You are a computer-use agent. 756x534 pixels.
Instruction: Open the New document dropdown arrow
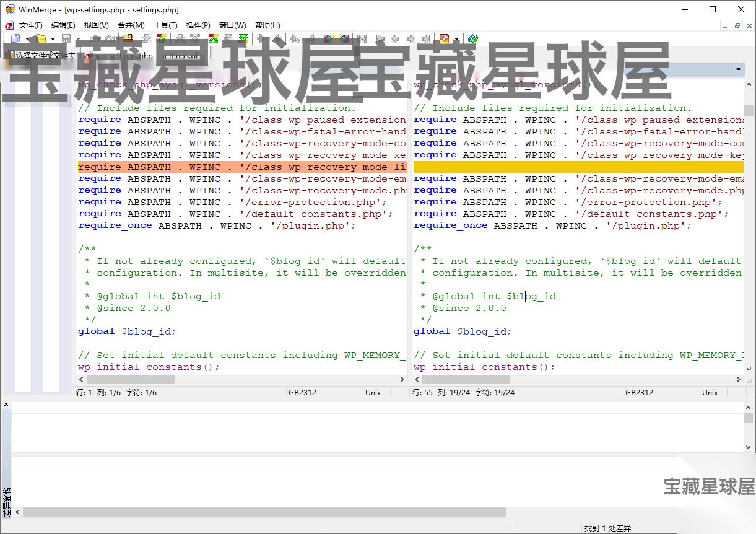point(27,39)
